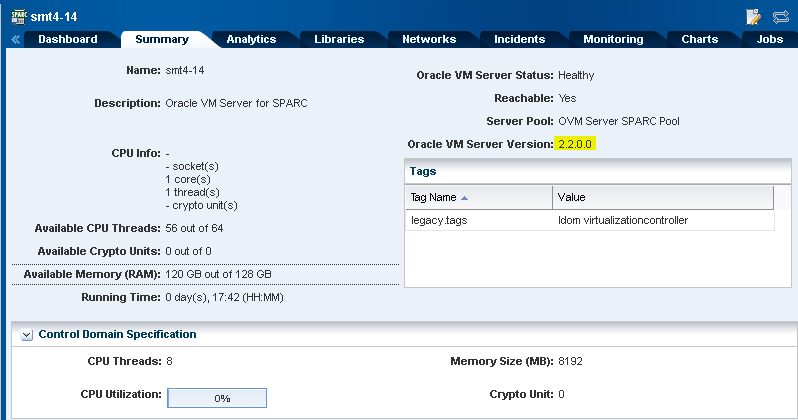
Task: Open the Dashboard tab
Action: pos(68,39)
